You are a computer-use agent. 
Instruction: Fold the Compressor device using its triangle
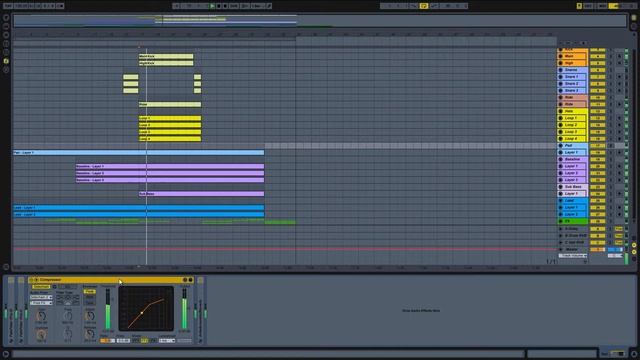[36, 280]
